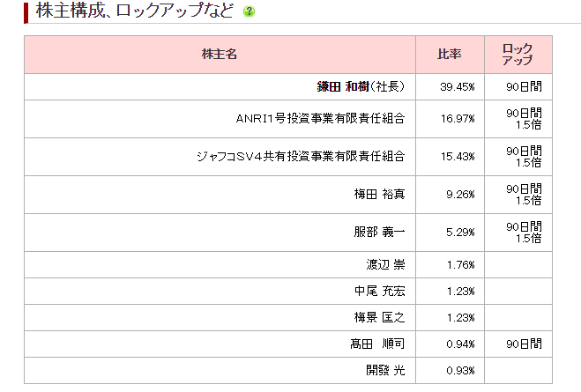Click the 15.43% ratio cell
This screenshot has height=392, width=581.
[450, 157]
